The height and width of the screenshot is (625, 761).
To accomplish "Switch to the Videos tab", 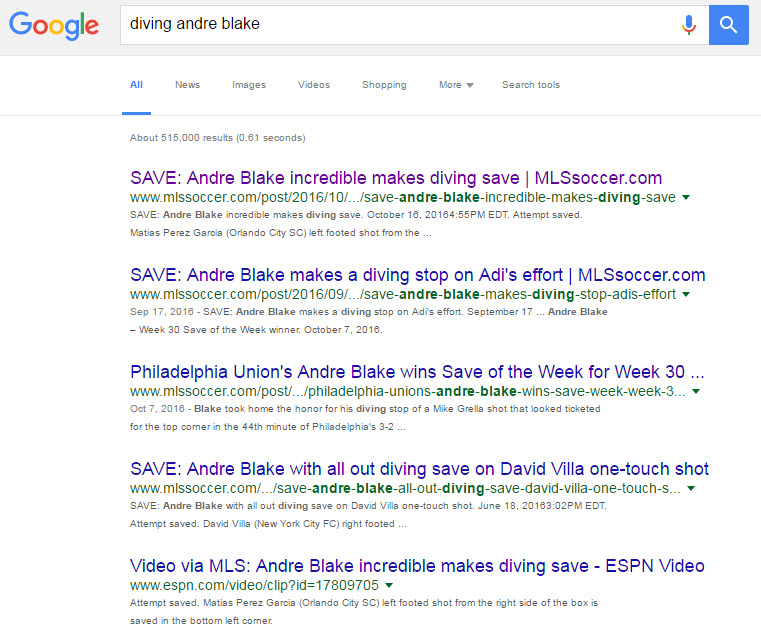I will point(314,84).
